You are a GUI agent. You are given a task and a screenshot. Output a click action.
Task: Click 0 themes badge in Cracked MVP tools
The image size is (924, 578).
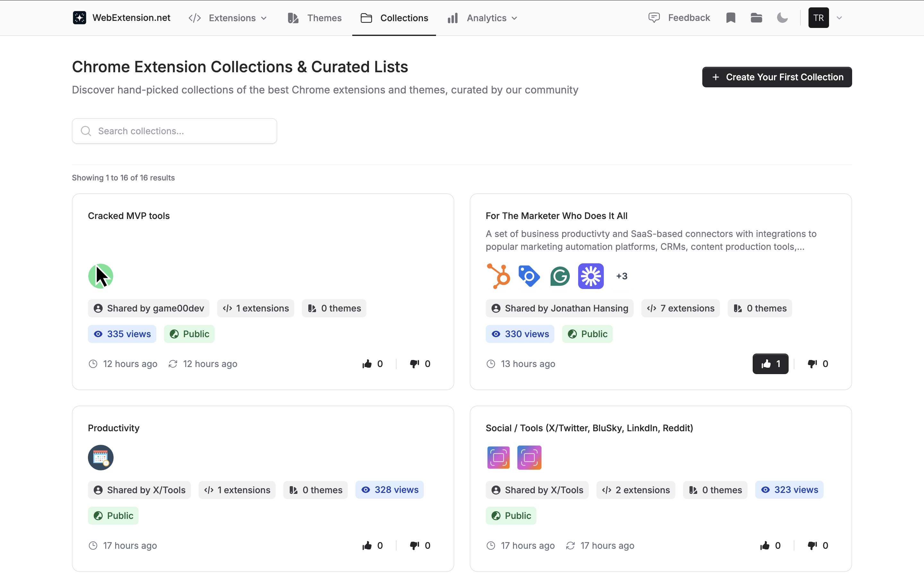click(x=334, y=308)
